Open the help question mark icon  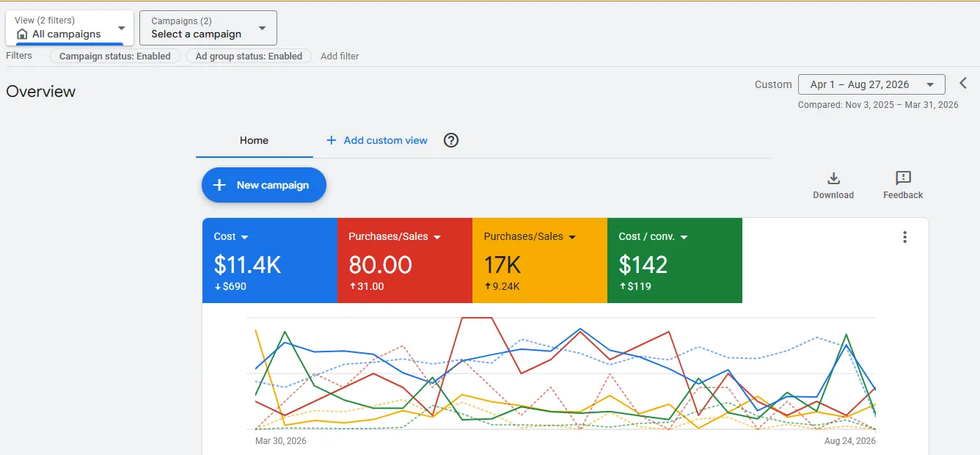click(x=451, y=140)
